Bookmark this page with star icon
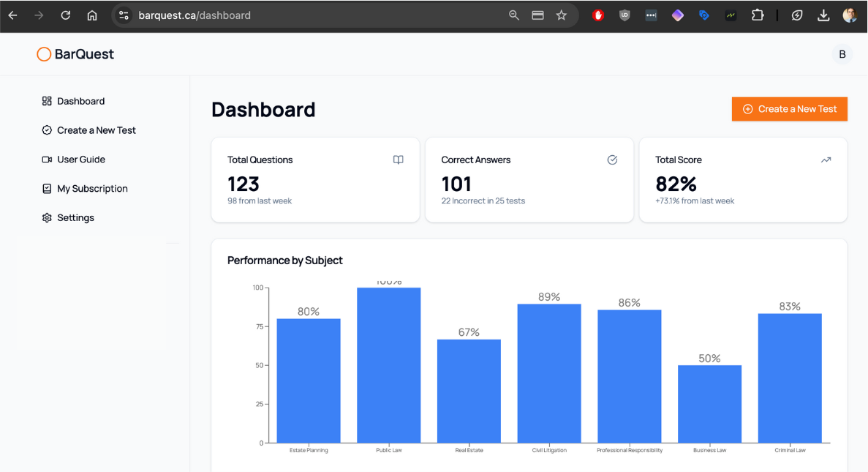This screenshot has height=472, width=868. pyautogui.click(x=562, y=15)
